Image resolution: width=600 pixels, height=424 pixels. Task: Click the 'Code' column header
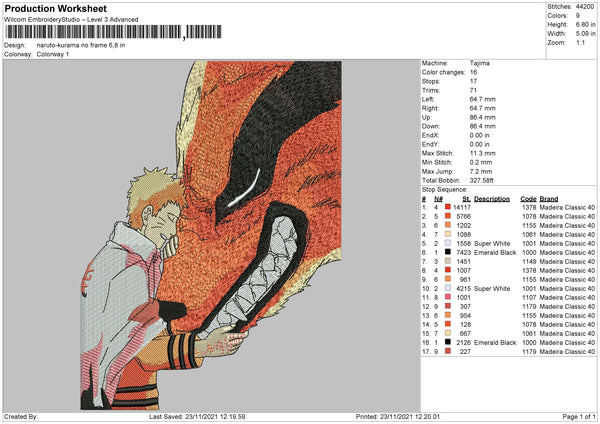pyautogui.click(x=528, y=199)
